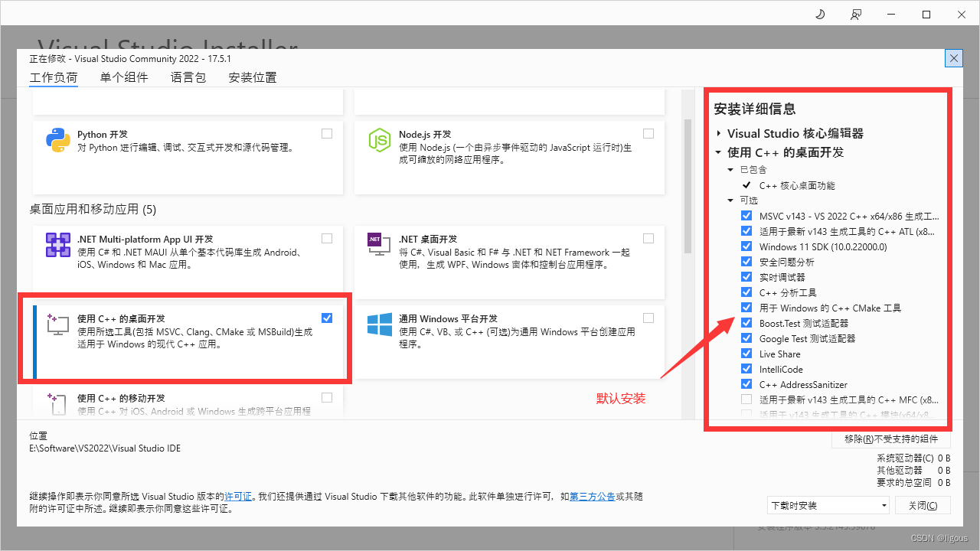Click the 关闭(C) button
Image resolution: width=980 pixels, height=551 pixels.
point(923,505)
